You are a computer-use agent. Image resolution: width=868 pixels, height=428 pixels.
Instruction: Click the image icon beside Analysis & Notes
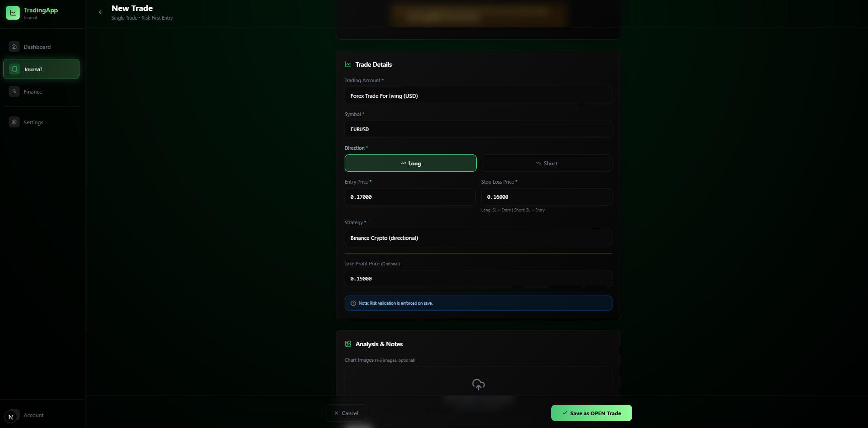click(x=348, y=344)
